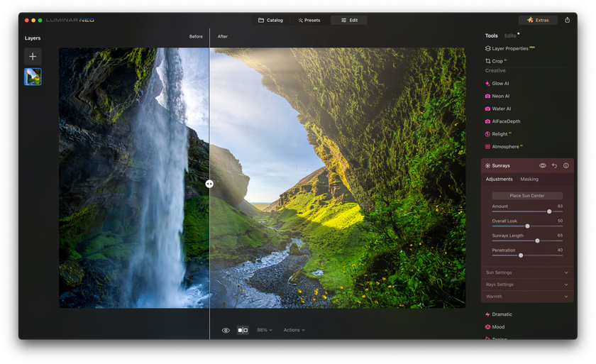
Task: Click the Before label
Action: pyautogui.click(x=196, y=36)
